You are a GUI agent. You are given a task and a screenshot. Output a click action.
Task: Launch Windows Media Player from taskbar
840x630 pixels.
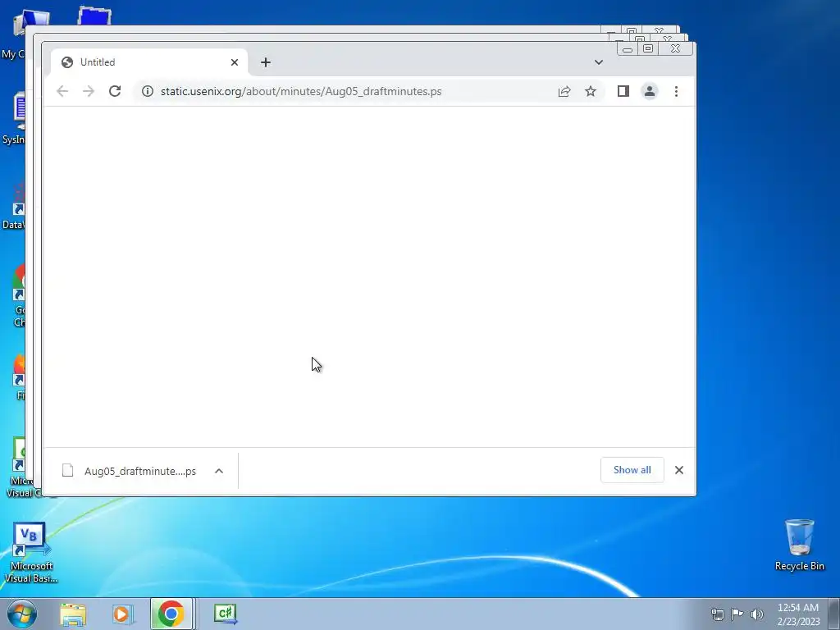tap(121, 614)
